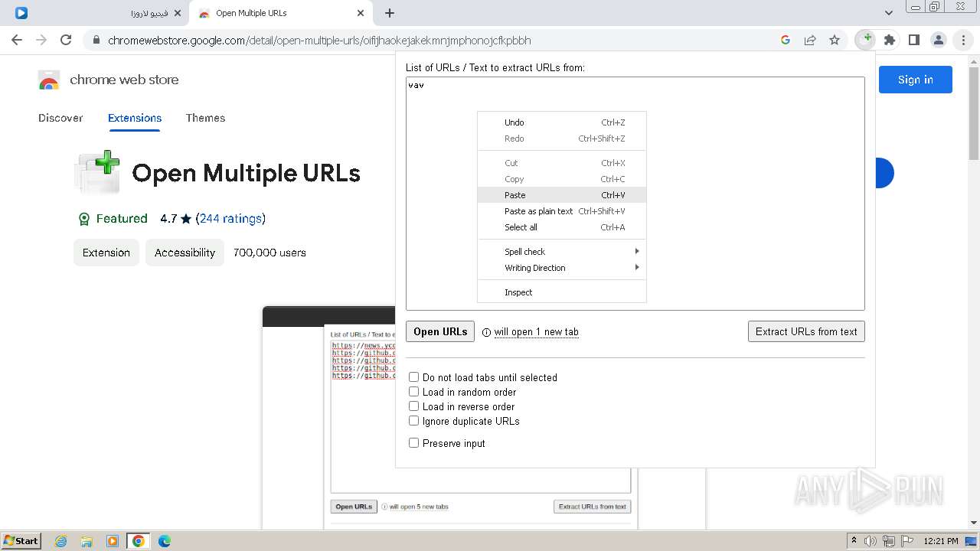Click the '700,000 users' text
Image resolution: width=980 pixels, height=551 pixels.
point(269,253)
